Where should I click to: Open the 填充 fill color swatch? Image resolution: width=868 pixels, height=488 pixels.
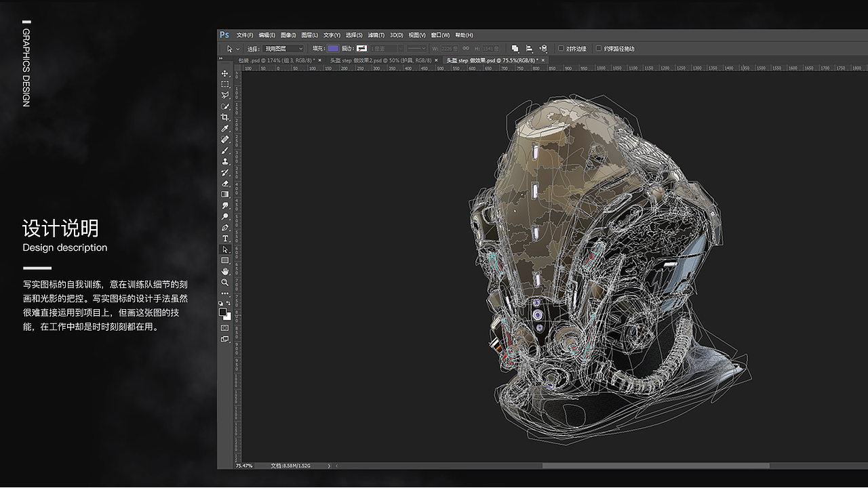tap(332, 49)
